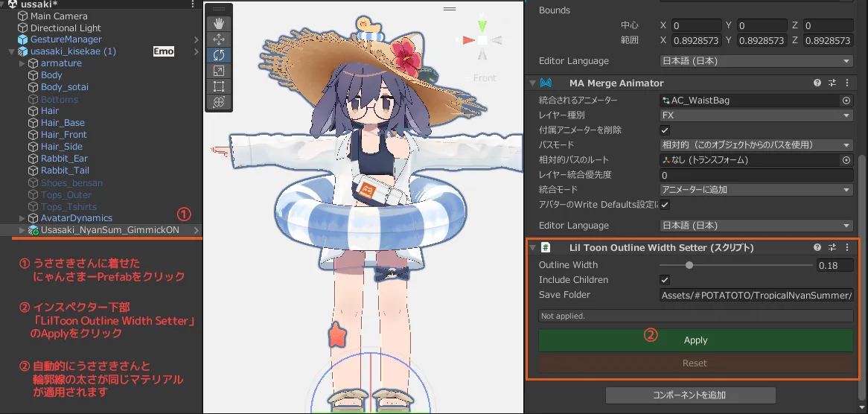Collapse usasaki_kisekae (1) in hierarchy
Image resolution: width=868 pixels, height=414 pixels.
pyautogui.click(x=12, y=51)
